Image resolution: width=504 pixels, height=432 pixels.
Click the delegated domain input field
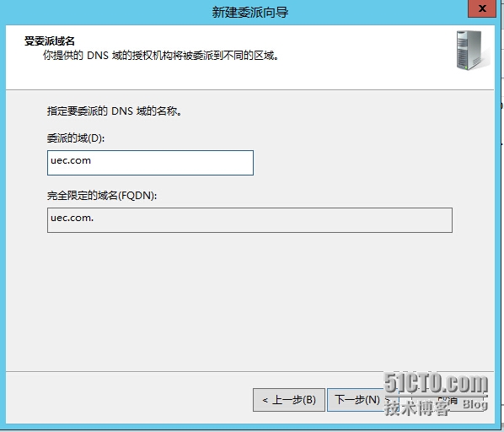point(150,163)
